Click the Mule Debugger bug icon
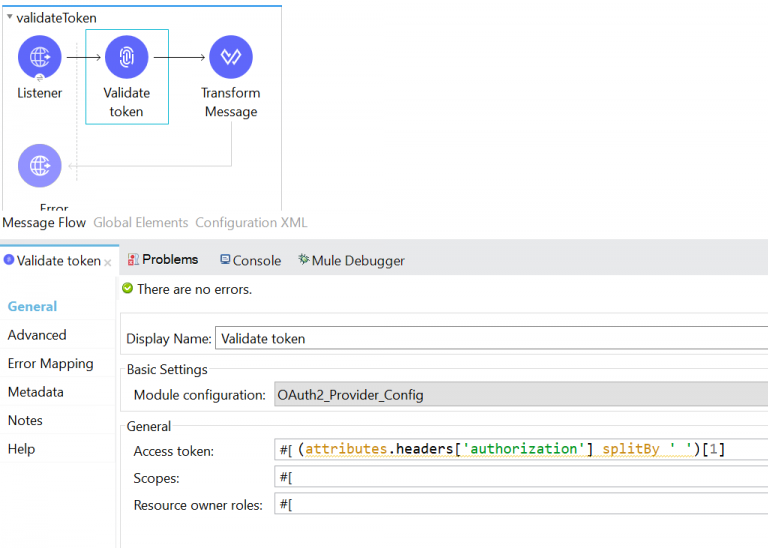Screen dimensions: 768x548 [303, 260]
